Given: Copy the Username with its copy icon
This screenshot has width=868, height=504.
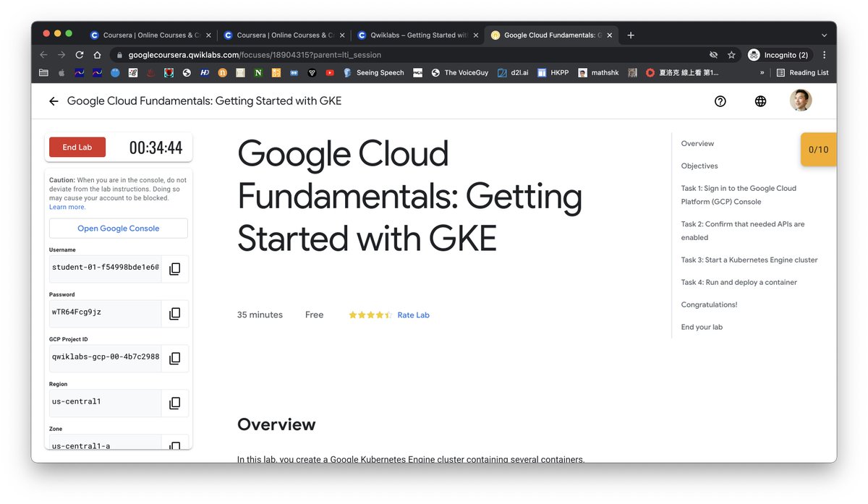Looking at the screenshot, I should point(174,269).
